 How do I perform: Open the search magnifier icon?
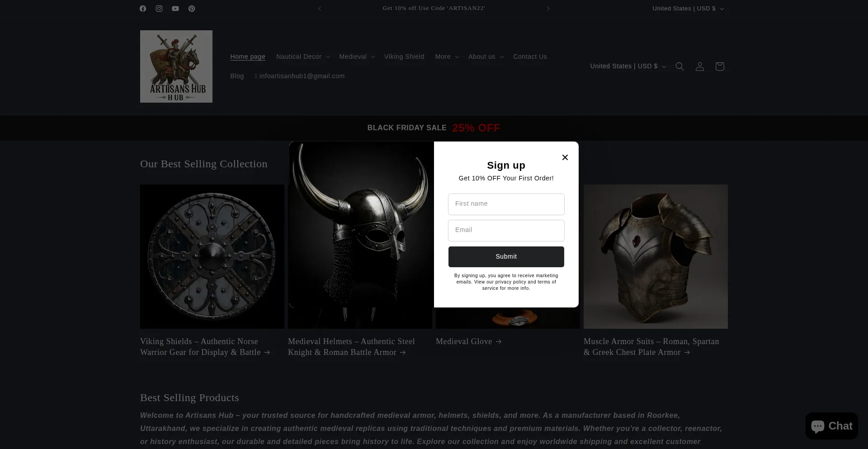679,66
